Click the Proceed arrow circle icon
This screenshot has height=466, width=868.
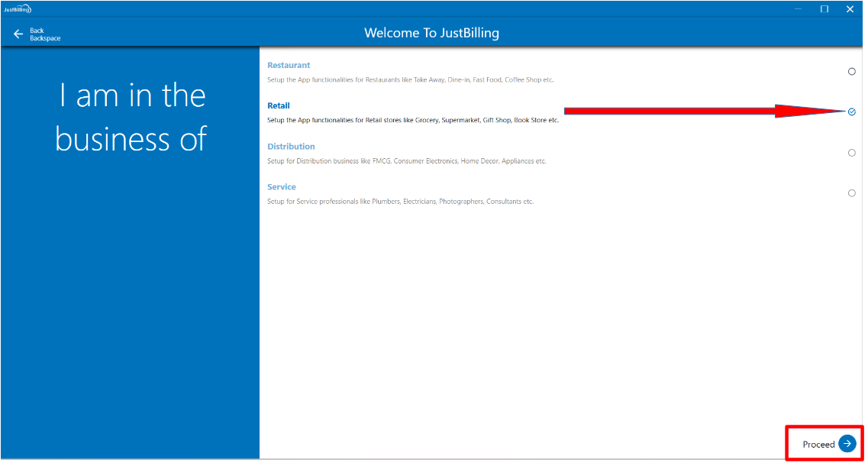[x=847, y=444]
